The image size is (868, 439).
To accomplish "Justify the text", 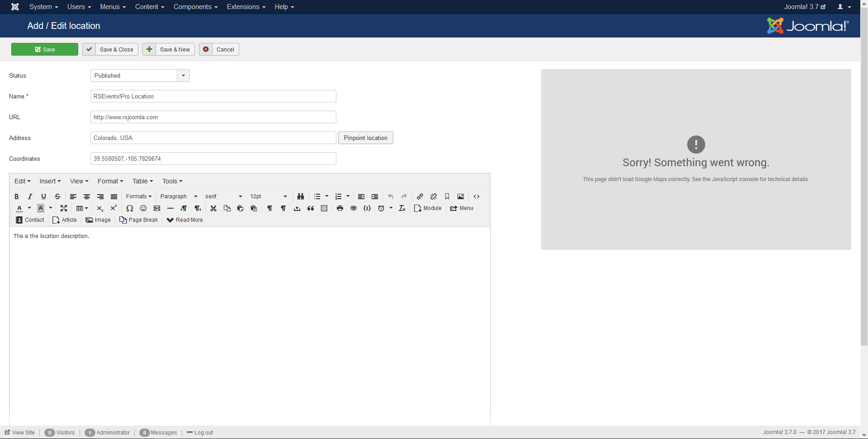I will pyautogui.click(x=114, y=196).
